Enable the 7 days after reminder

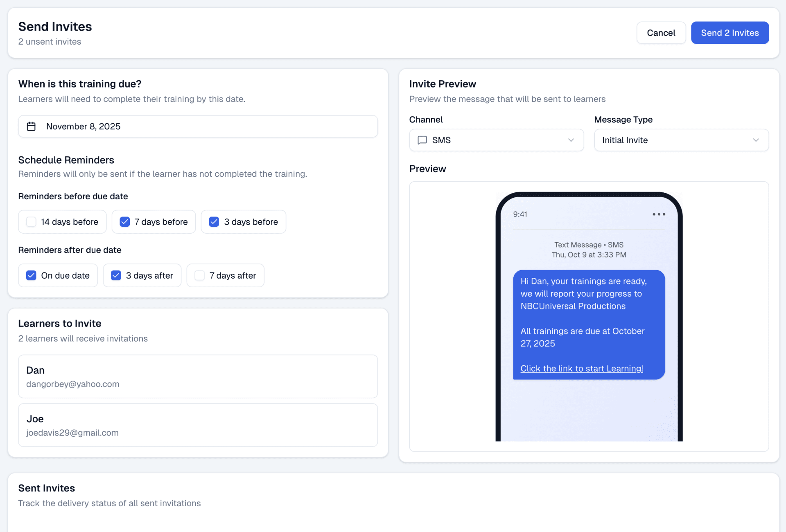pyautogui.click(x=200, y=275)
